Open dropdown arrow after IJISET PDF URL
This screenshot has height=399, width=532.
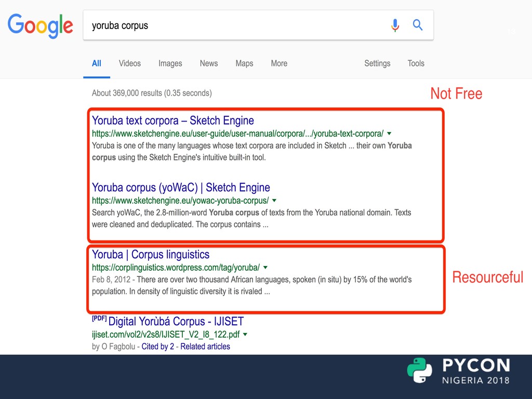coord(245,335)
